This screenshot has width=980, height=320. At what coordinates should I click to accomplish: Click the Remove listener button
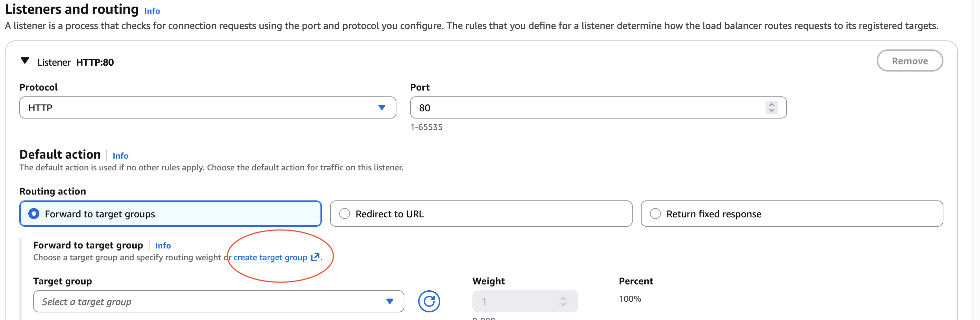[909, 61]
